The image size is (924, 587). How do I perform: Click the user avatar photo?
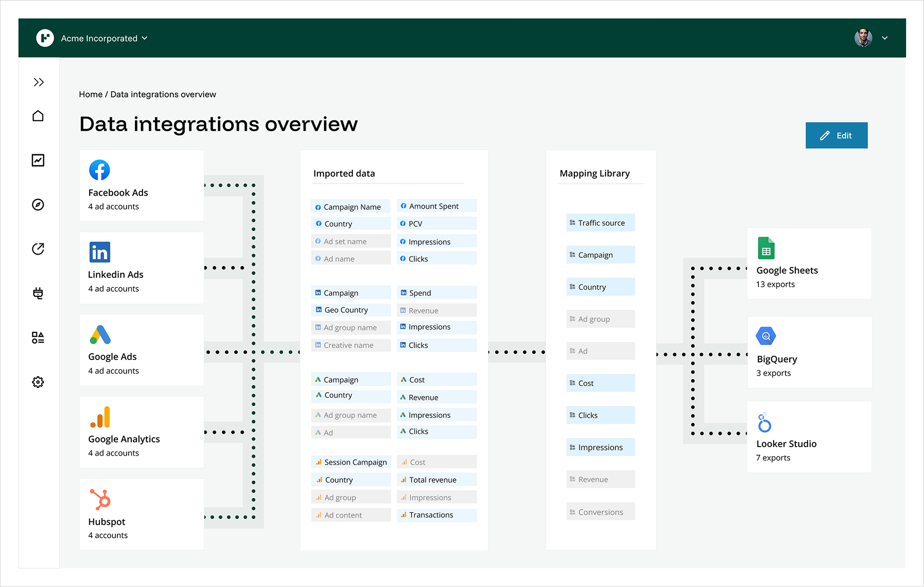coord(863,37)
